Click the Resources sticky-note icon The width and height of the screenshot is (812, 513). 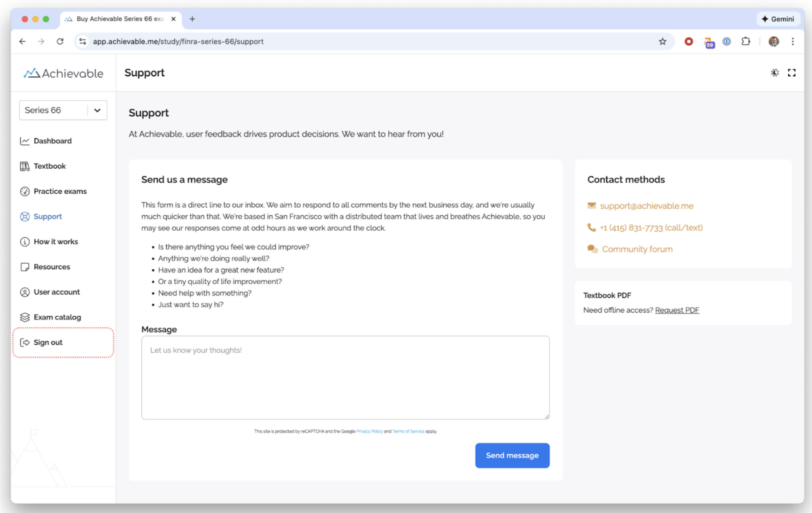point(25,267)
